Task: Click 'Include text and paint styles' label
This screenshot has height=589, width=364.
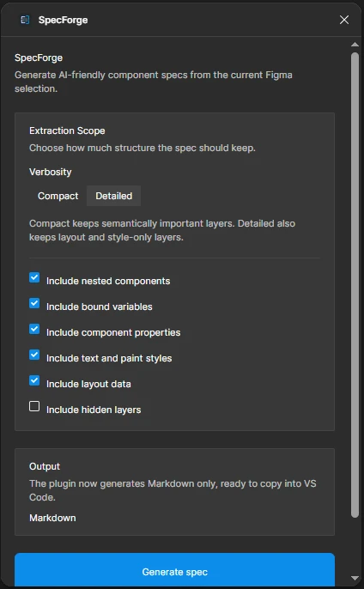Action: (x=109, y=358)
